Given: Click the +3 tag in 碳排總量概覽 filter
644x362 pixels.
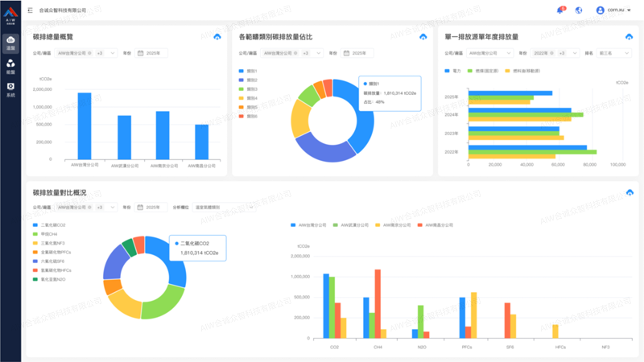Looking at the screenshot, I should [100, 53].
